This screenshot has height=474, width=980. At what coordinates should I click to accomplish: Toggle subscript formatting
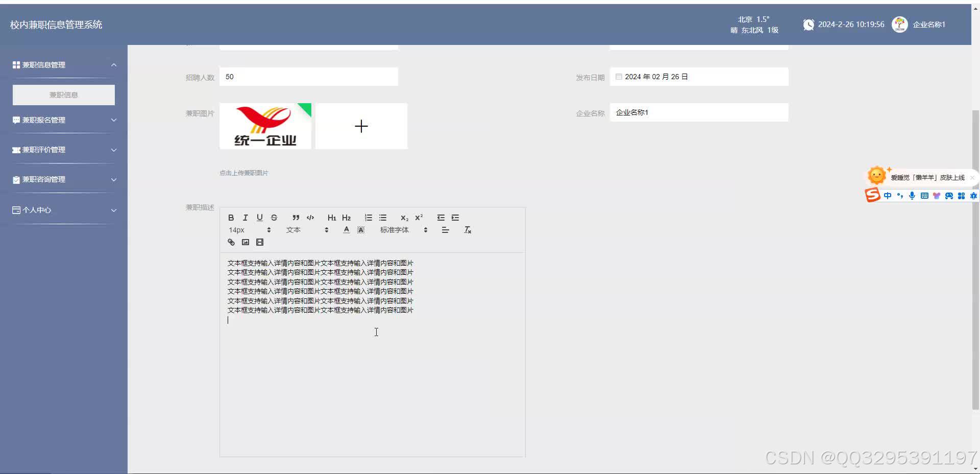click(x=404, y=218)
